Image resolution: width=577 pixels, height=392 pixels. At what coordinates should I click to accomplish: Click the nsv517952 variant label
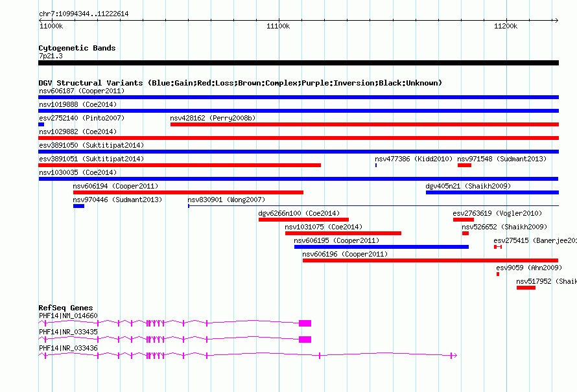click(547, 281)
